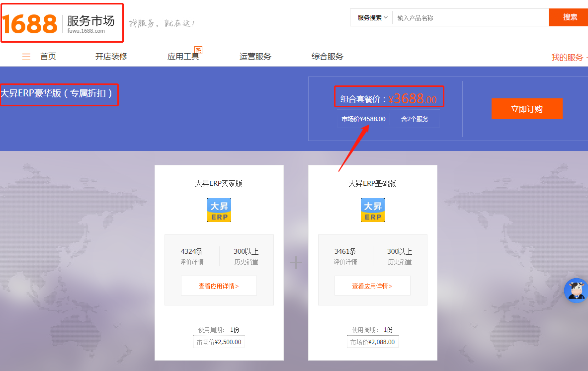Click 使用周期: 1份 on 基础版 card
Image resolution: width=588 pixels, height=371 pixels.
(372, 330)
